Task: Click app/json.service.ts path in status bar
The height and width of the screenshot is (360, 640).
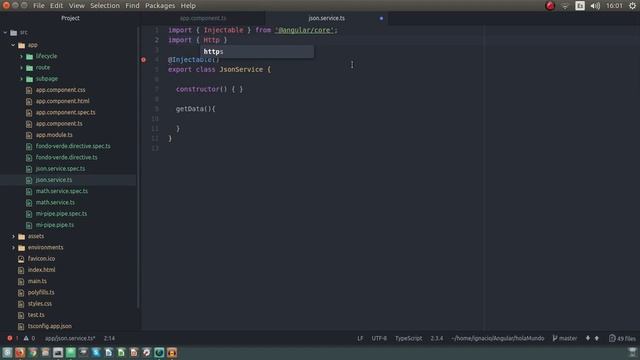Action: 70,338
